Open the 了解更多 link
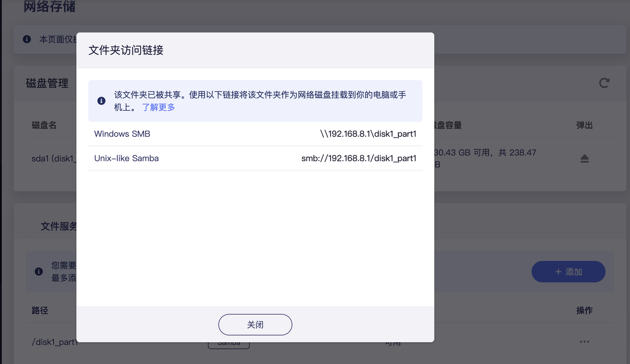 158,107
